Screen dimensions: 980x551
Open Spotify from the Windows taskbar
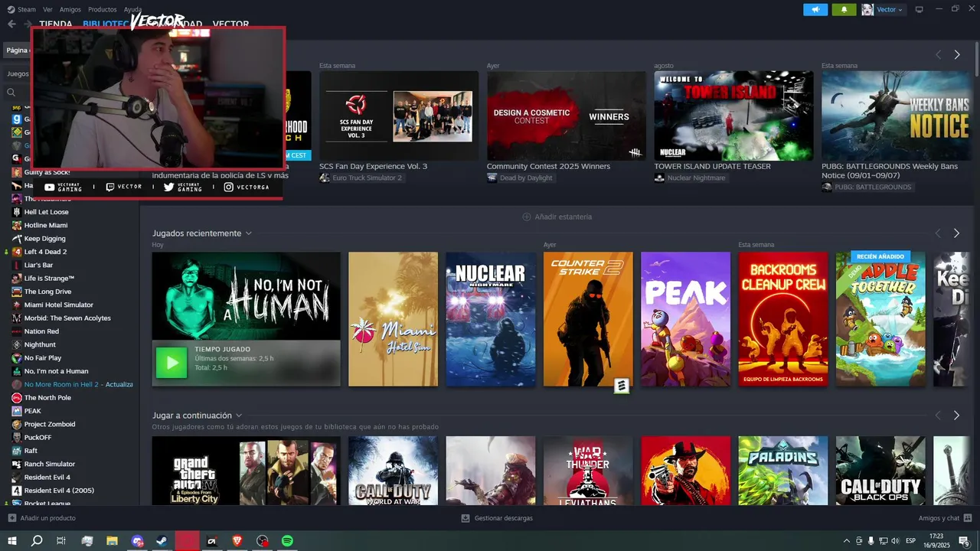click(x=287, y=541)
